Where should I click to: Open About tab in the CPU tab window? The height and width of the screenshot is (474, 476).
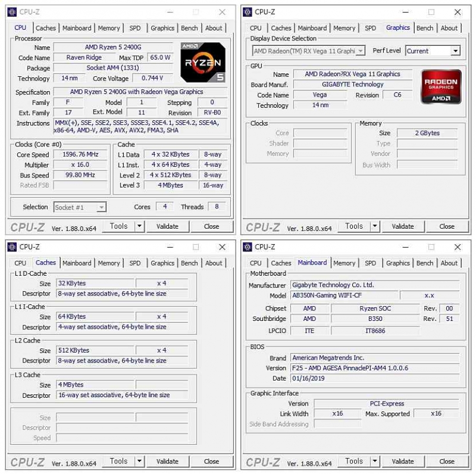(x=214, y=28)
